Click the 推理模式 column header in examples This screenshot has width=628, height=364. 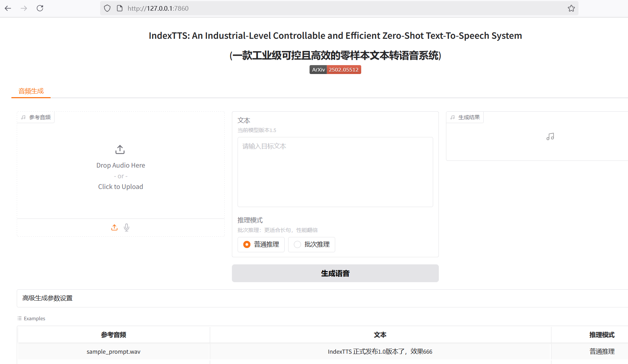[x=602, y=335]
